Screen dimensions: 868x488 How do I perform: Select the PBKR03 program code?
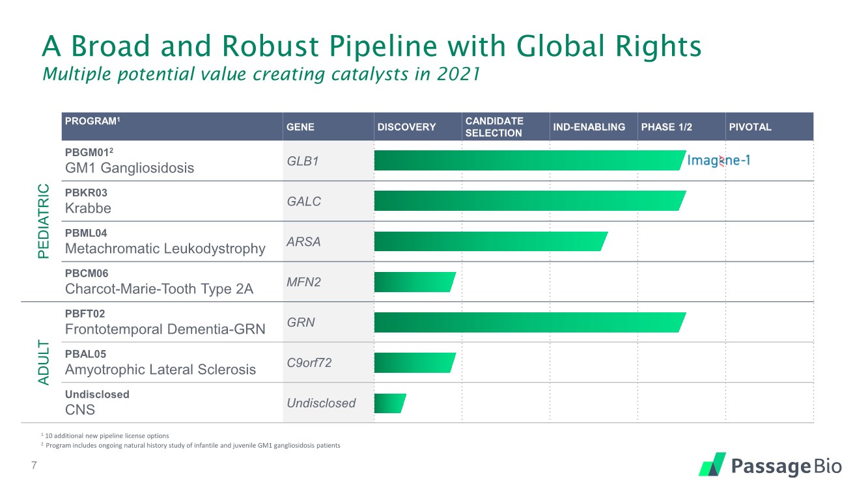(86, 193)
